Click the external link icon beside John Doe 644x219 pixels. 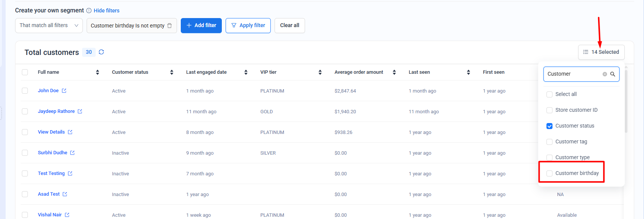[64, 91]
